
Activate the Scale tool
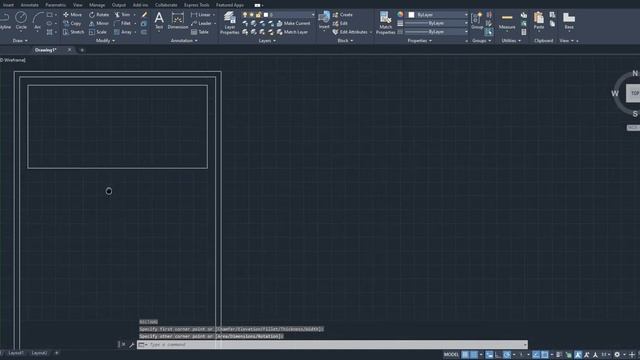pyautogui.click(x=98, y=32)
